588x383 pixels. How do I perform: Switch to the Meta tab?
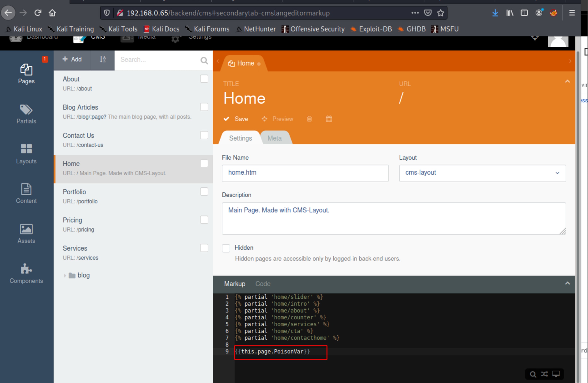275,138
